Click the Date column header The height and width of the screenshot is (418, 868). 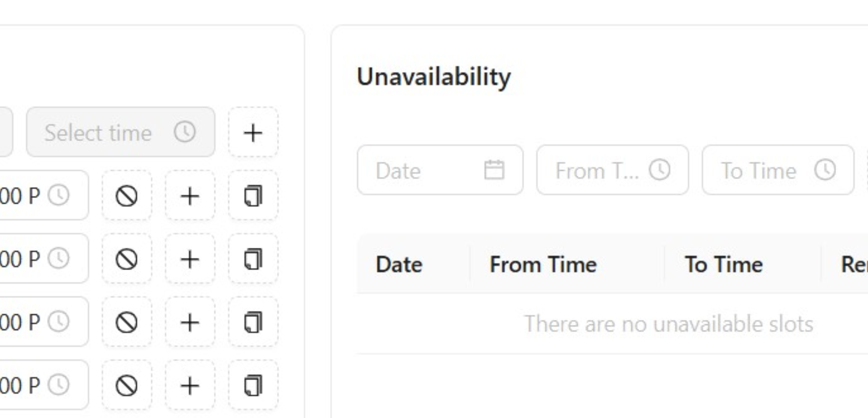[x=399, y=265]
